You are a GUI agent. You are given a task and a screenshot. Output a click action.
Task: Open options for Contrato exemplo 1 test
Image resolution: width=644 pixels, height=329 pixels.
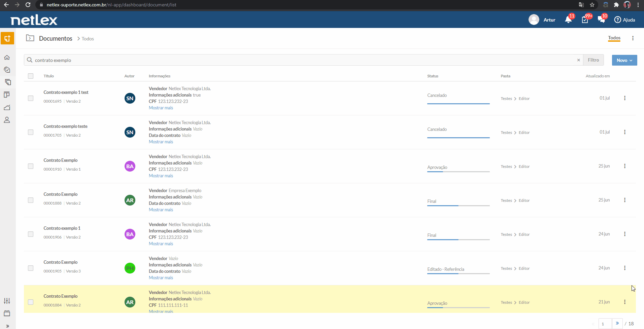[x=625, y=98]
